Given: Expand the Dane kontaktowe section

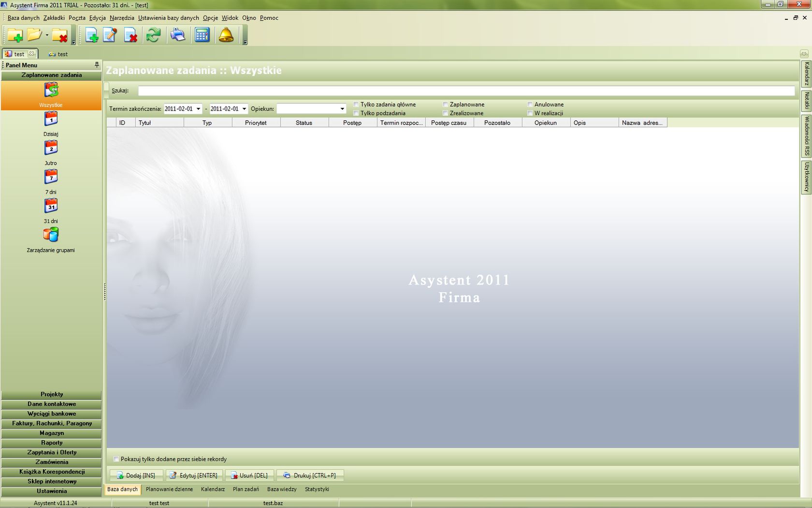Looking at the screenshot, I should pyautogui.click(x=51, y=404).
